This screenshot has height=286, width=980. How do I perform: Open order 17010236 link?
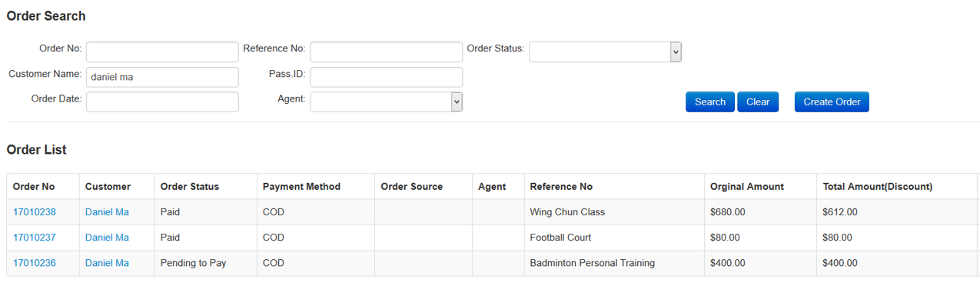pyautogui.click(x=35, y=263)
